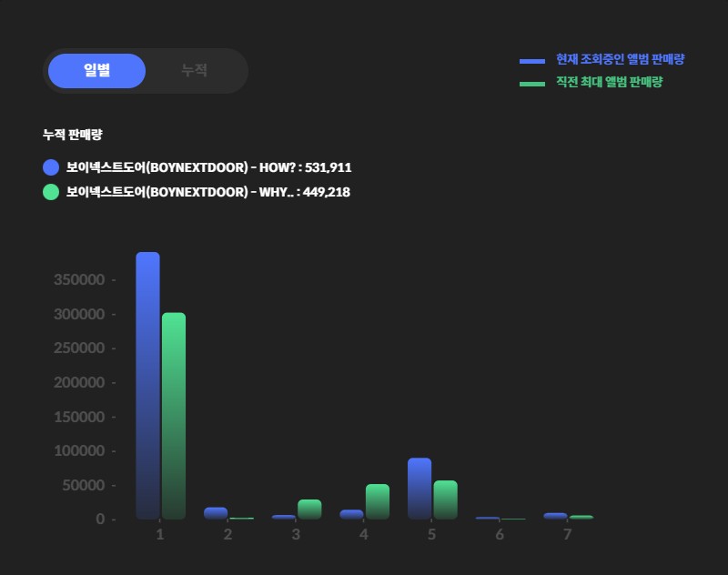The image size is (728, 575).
Task: Click the x-axis label 6
Action: pyautogui.click(x=500, y=535)
